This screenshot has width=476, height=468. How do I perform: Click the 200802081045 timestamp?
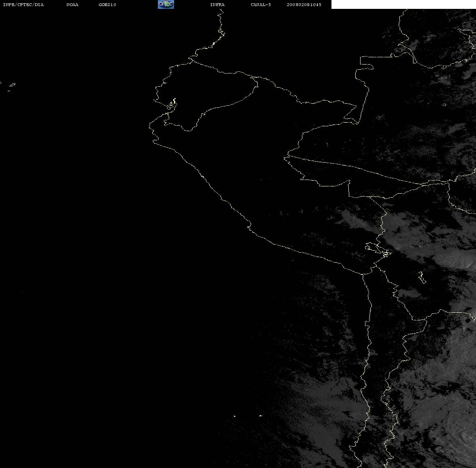(304, 4)
